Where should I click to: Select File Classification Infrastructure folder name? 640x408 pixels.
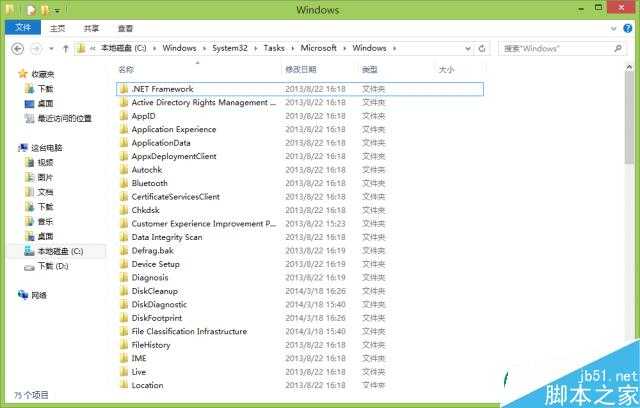(189, 331)
